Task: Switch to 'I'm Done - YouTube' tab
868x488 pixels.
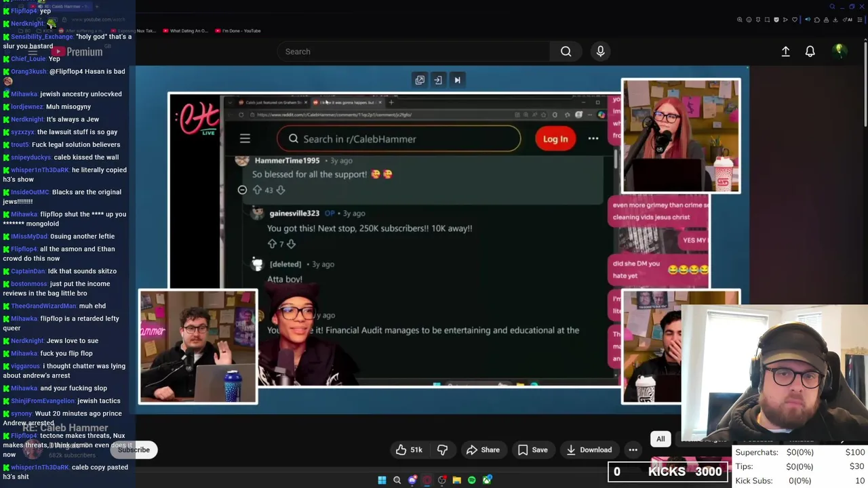Action: [x=237, y=30]
